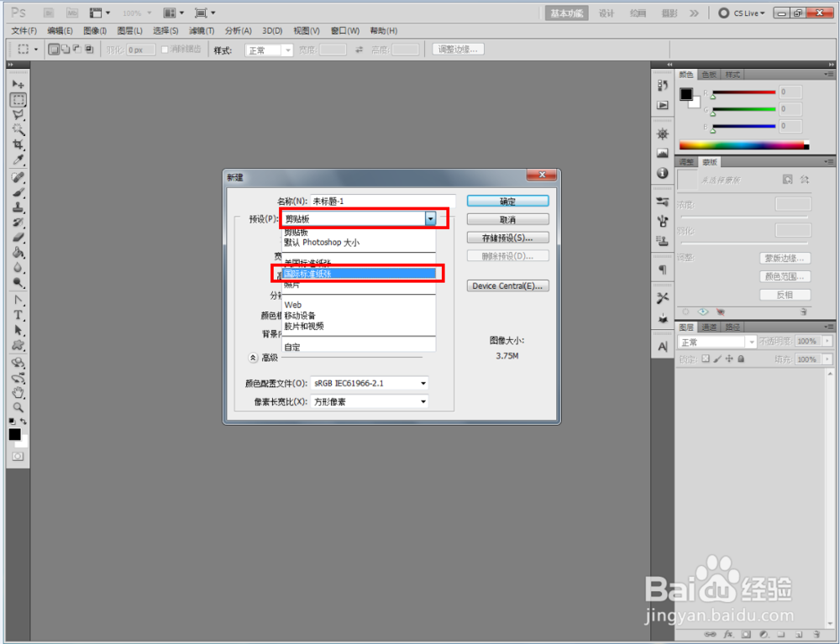Enable the anti-alias checkbox in options bar
840x644 pixels.
(165, 50)
